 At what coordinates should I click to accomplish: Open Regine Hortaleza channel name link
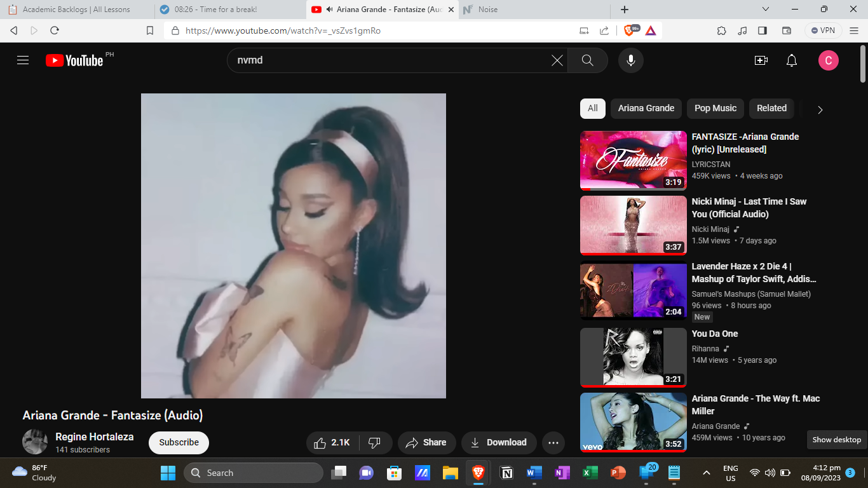[x=95, y=437]
